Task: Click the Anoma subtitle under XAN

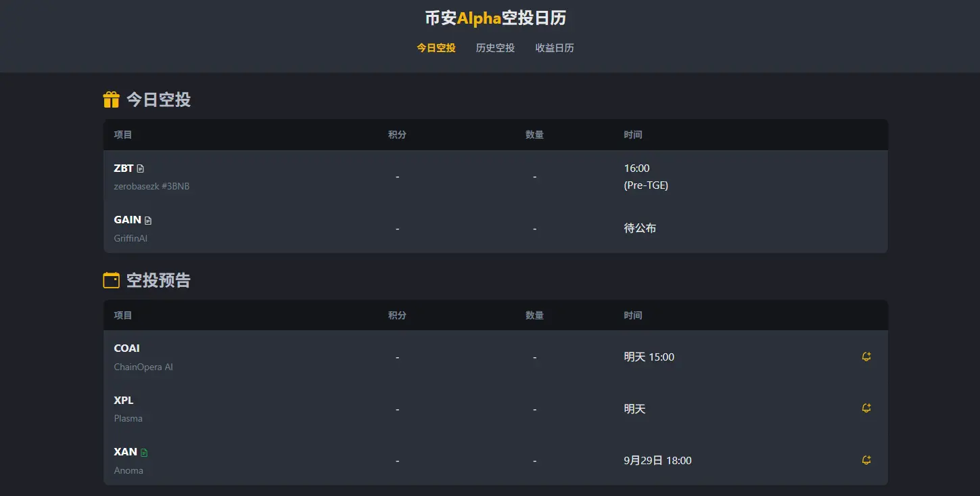Action: 128,470
